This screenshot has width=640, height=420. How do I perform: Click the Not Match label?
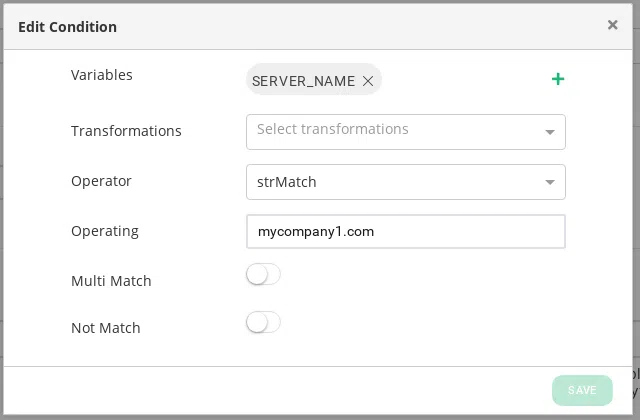[x=106, y=328]
